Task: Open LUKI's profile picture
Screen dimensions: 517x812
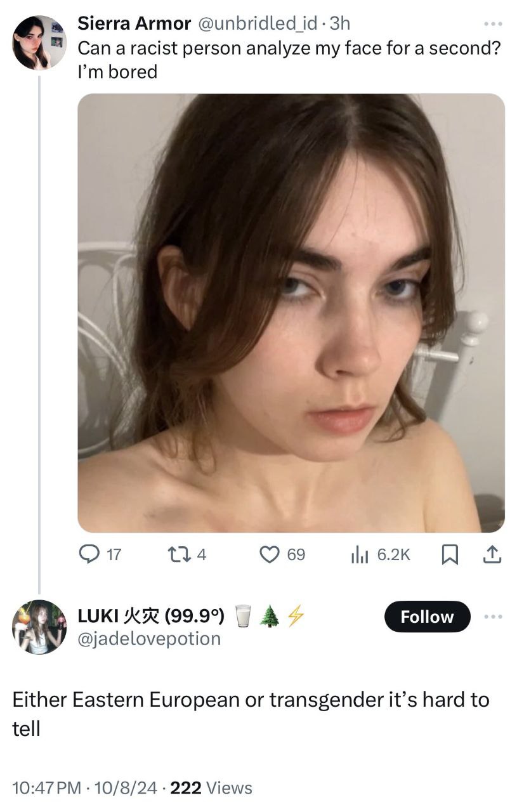Action: tap(39, 627)
